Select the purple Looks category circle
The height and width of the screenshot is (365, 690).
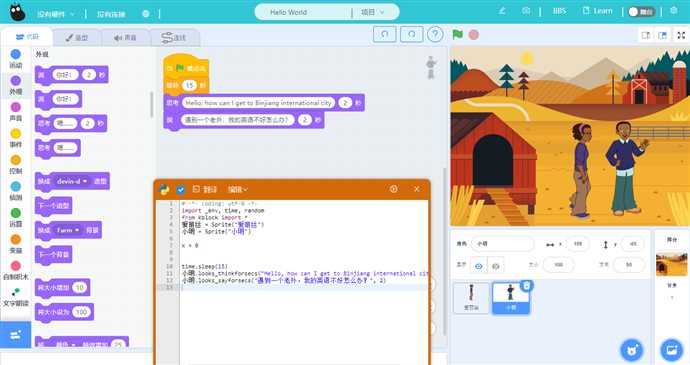pos(15,81)
